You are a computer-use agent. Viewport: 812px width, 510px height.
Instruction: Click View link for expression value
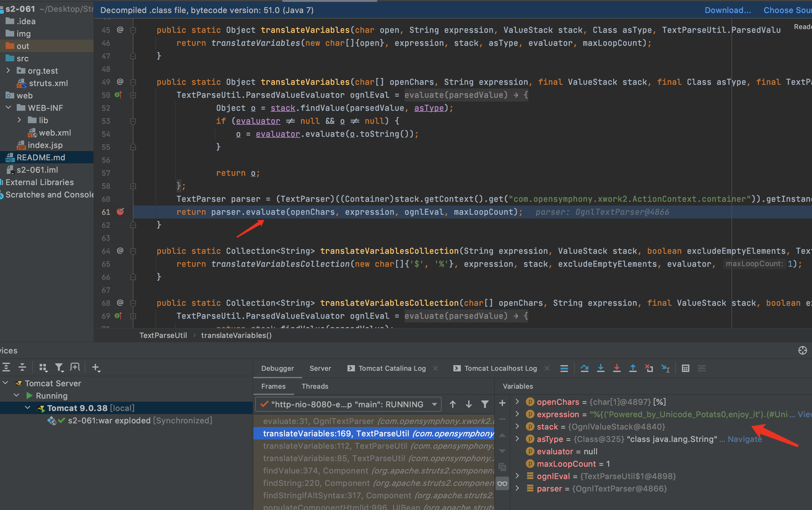(805, 414)
